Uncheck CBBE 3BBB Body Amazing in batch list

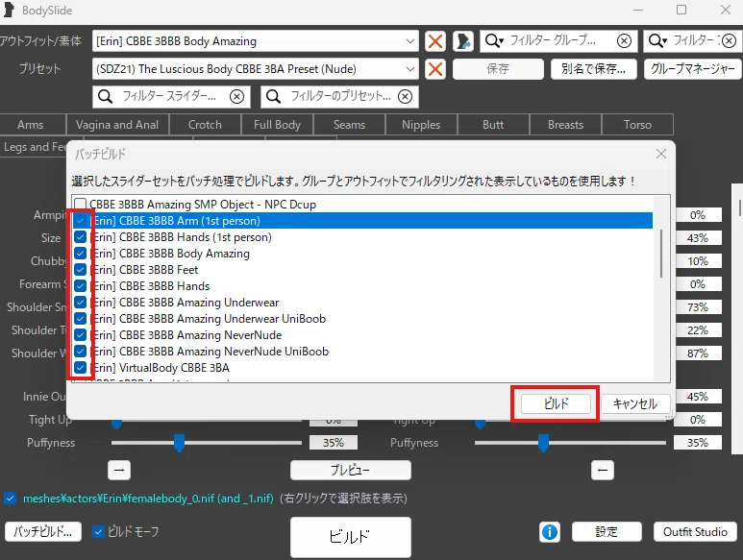click(81, 254)
